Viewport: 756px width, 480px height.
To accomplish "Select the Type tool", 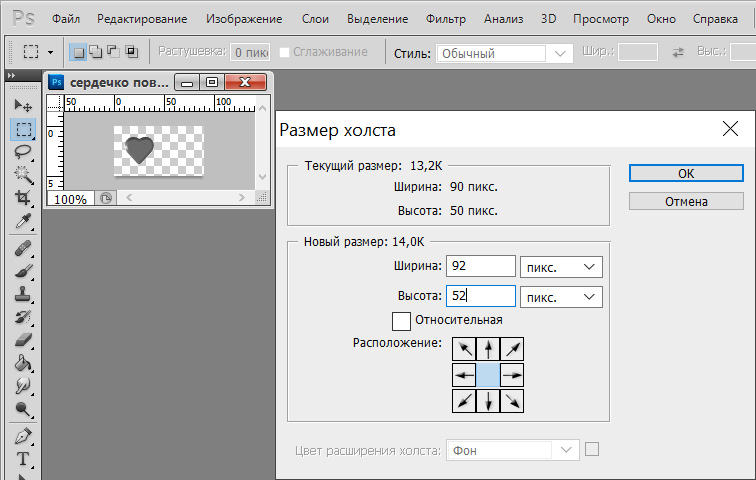I will (23, 459).
